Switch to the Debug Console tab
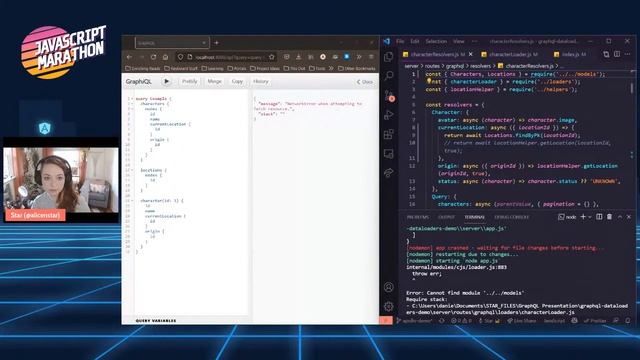 511,217
